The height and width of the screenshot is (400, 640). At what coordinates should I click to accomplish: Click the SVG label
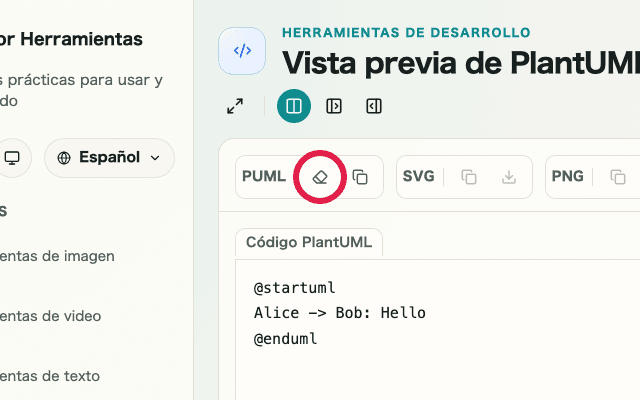pos(418,176)
